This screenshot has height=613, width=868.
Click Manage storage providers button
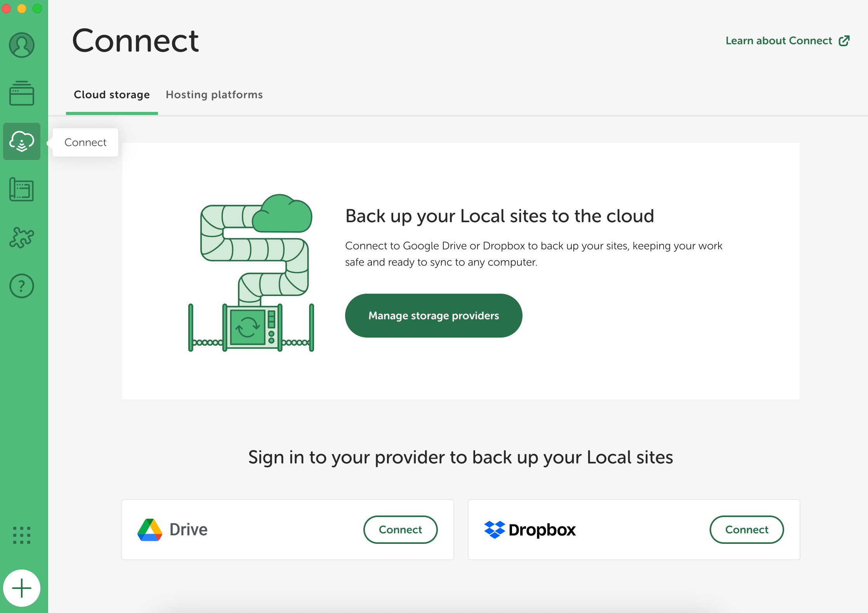coord(434,315)
